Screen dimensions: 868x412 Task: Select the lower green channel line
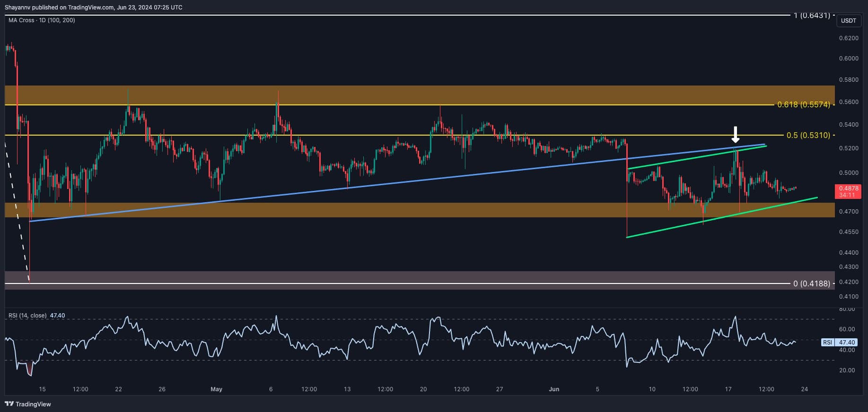tap(721, 217)
